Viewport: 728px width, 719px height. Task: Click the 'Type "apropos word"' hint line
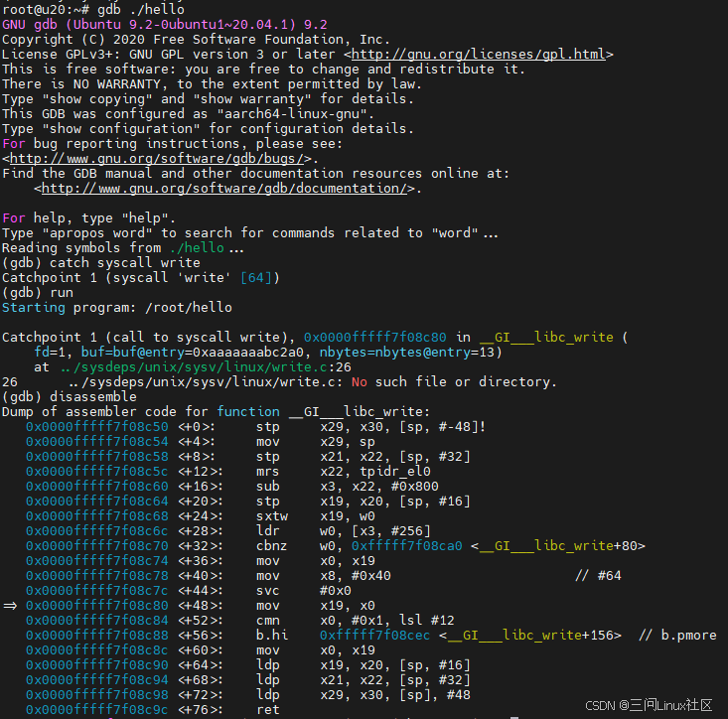click(250, 233)
